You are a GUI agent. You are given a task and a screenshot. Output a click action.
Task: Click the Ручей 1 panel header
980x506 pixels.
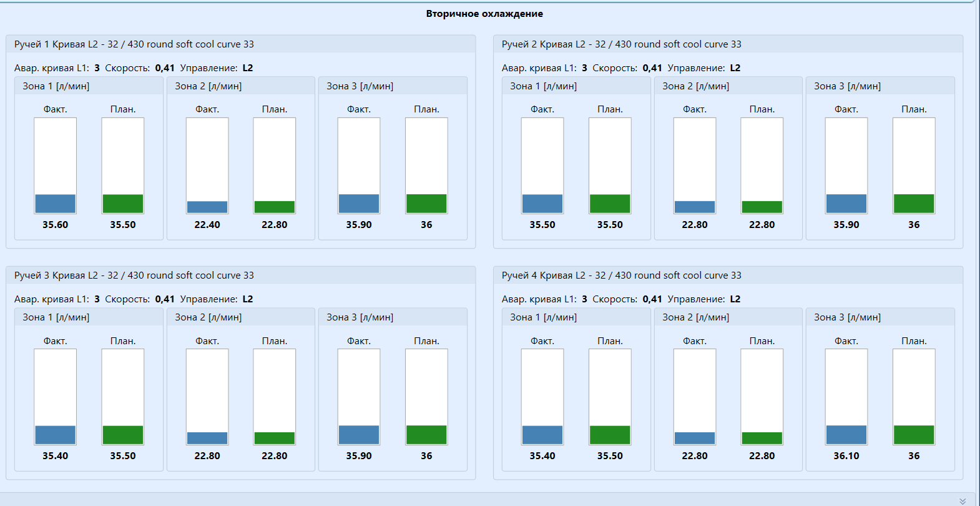134,44
